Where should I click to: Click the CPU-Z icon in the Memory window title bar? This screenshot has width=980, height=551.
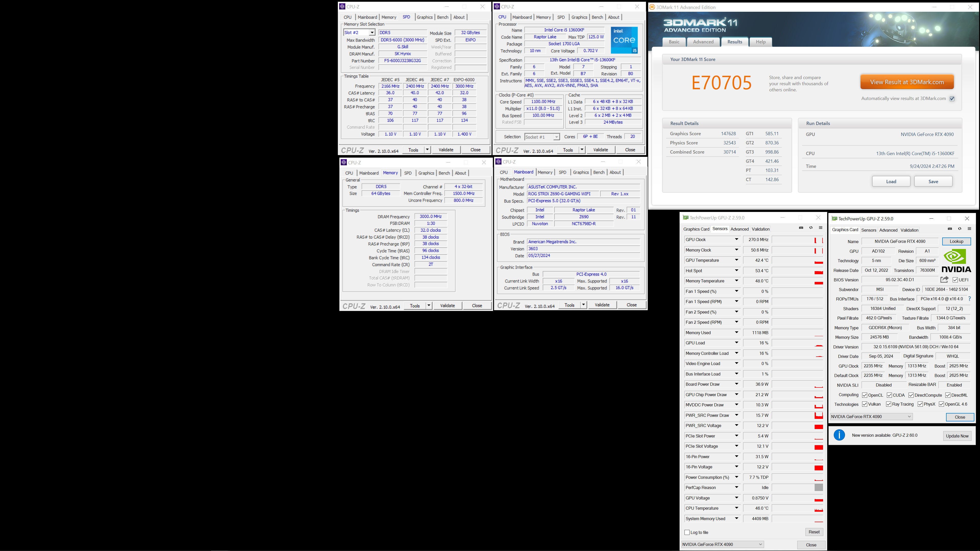click(x=344, y=162)
